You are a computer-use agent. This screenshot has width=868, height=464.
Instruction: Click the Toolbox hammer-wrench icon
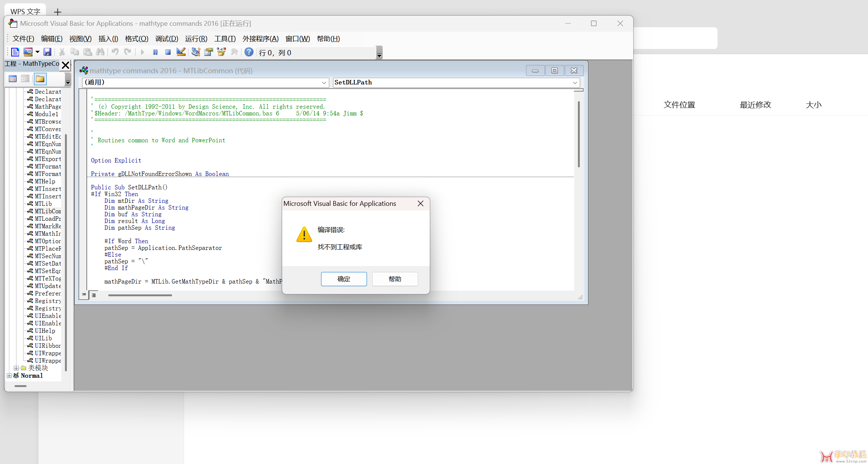point(234,52)
